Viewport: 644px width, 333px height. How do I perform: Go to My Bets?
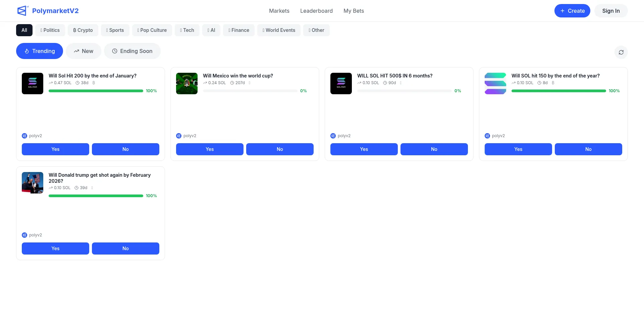[x=354, y=11]
